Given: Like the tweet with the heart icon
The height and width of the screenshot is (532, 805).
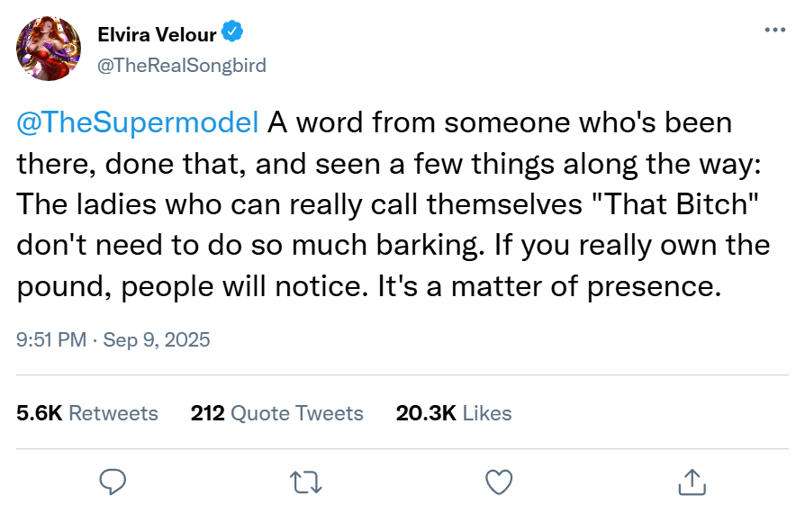Looking at the screenshot, I should click(x=499, y=482).
